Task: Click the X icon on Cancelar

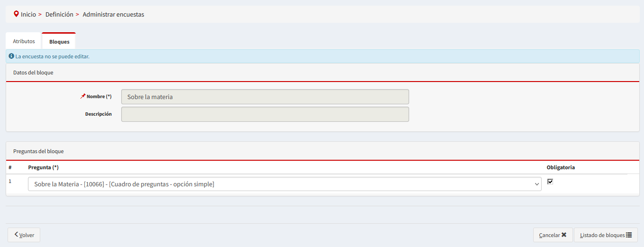Action: (564, 235)
